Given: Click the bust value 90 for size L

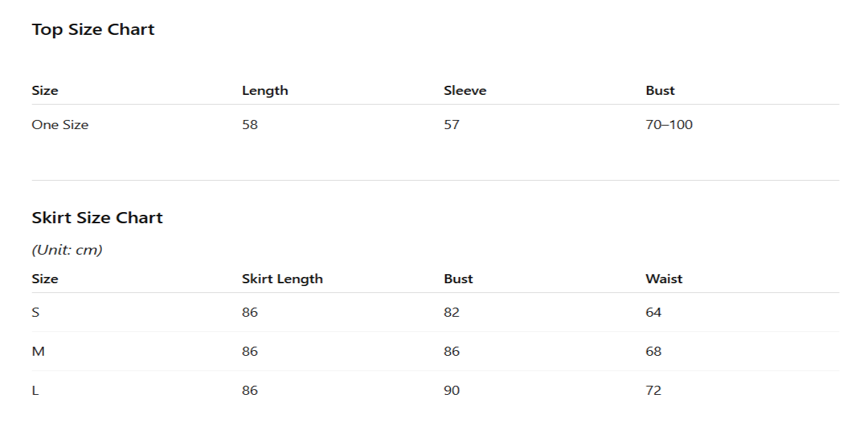Looking at the screenshot, I should click(x=451, y=391).
